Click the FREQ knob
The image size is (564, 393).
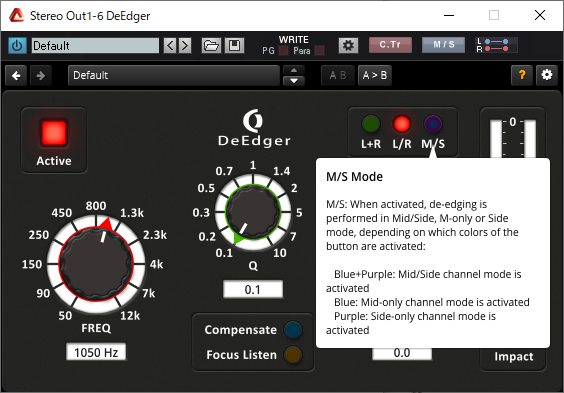click(96, 264)
